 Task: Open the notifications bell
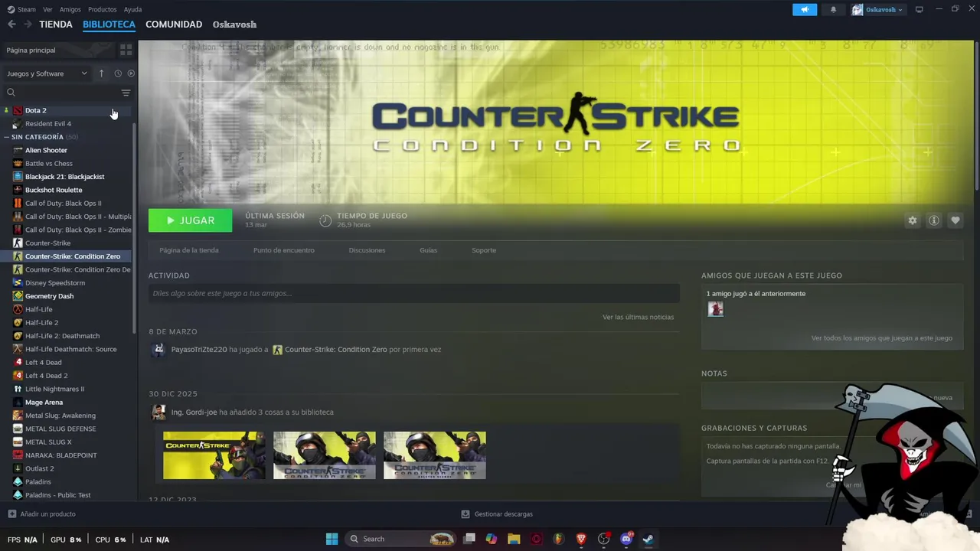coord(833,10)
